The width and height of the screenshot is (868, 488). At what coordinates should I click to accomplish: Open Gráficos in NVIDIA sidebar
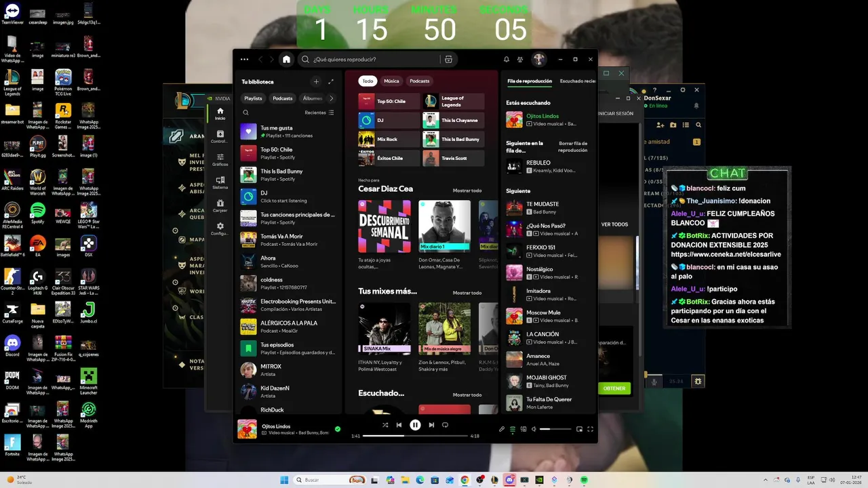click(220, 160)
